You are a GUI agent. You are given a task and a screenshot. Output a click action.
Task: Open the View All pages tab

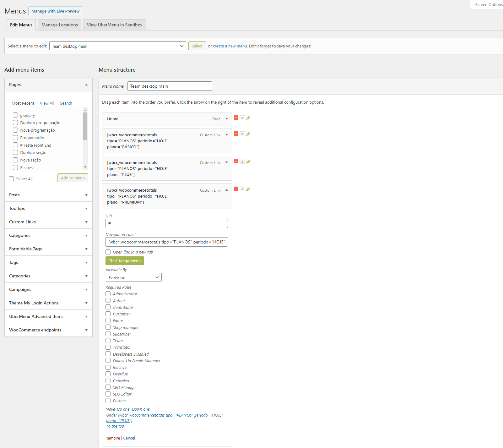click(47, 103)
